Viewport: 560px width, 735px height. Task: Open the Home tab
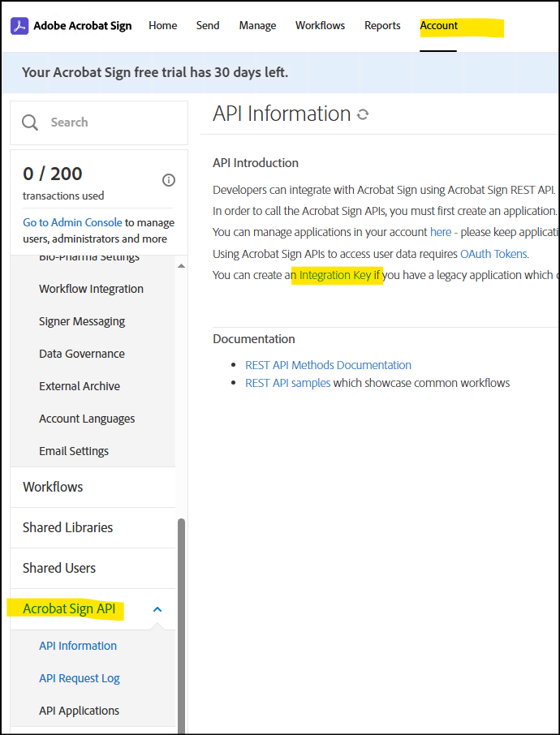click(163, 26)
